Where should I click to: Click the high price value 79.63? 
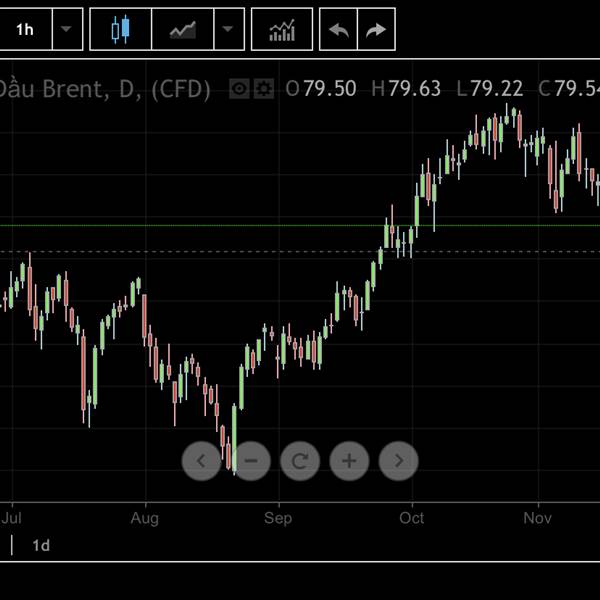(x=415, y=89)
